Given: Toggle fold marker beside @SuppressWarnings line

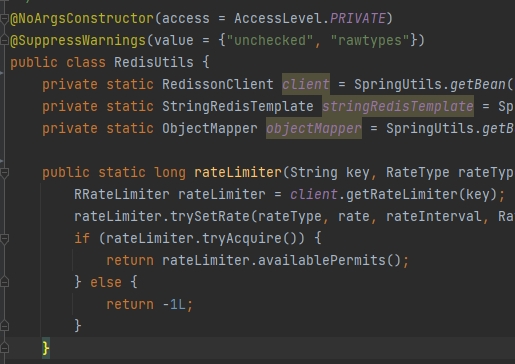Looking at the screenshot, I should click(x=4, y=41).
